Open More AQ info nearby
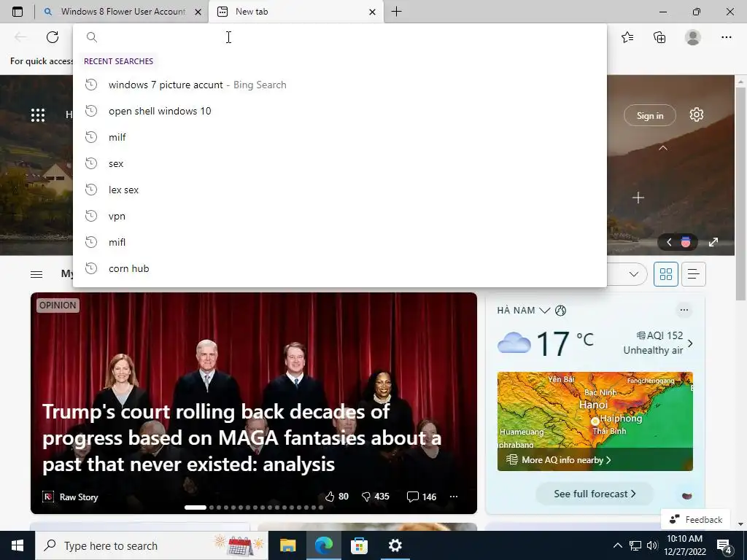The height and width of the screenshot is (560, 747). [x=559, y=460]
